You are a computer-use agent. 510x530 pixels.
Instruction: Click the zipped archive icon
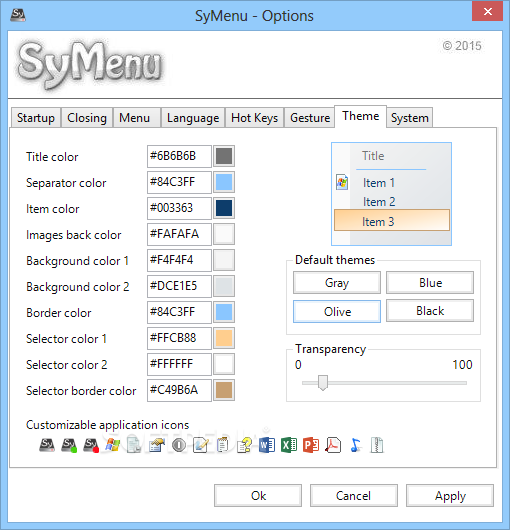[x=377, y=445]
